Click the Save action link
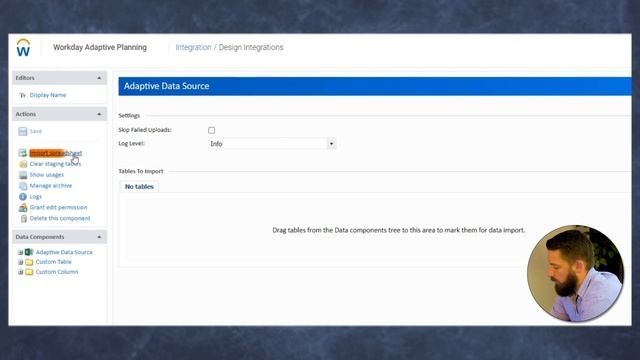The image size is (640, 360). tap(36, 131)
